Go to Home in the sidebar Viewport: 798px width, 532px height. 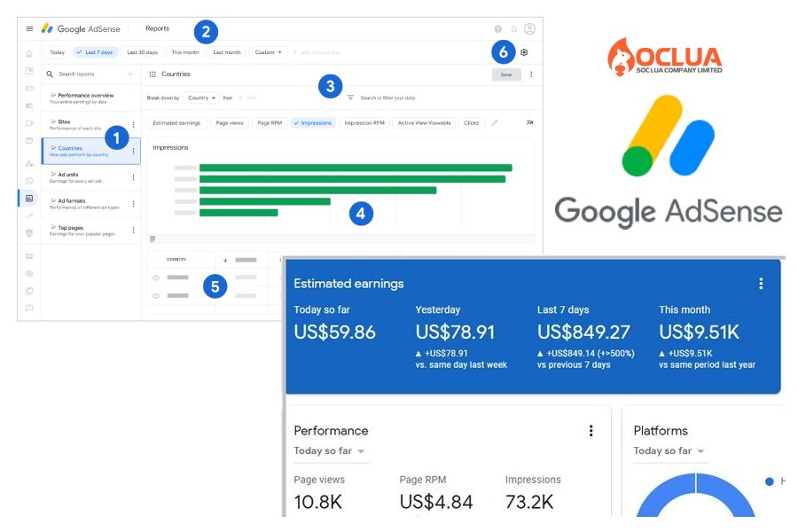click(x=29, y=53)
